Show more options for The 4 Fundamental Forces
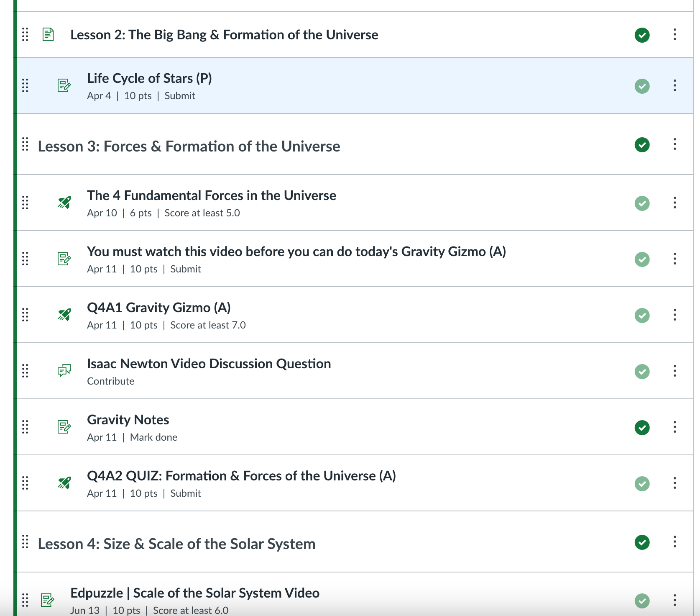This screenshot has height=616, width=700. (674, 203)
